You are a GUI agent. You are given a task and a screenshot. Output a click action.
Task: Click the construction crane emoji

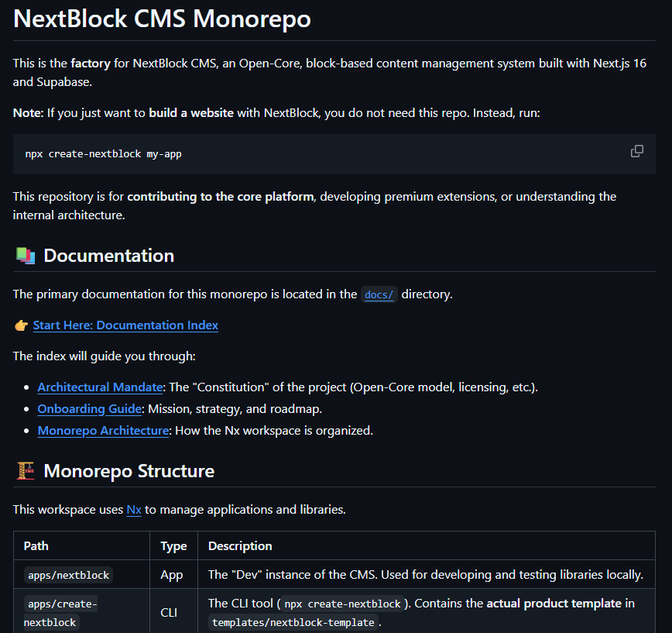(26, 471)
